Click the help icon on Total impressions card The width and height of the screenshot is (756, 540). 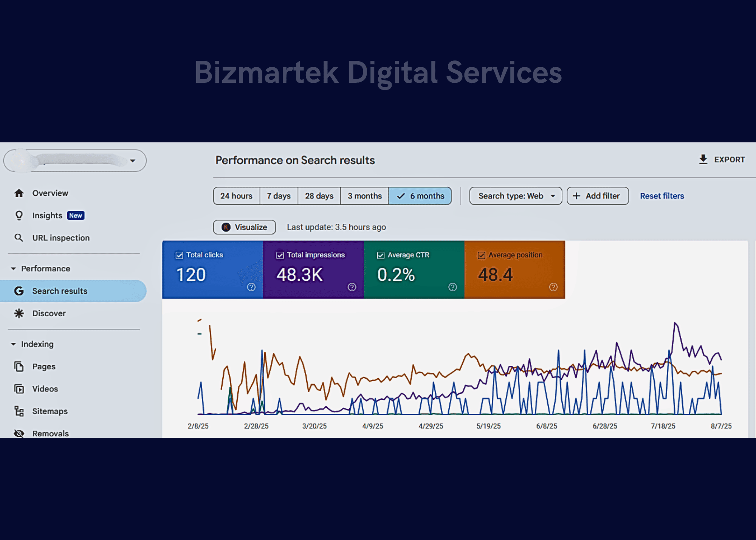[x=352, y=287]
